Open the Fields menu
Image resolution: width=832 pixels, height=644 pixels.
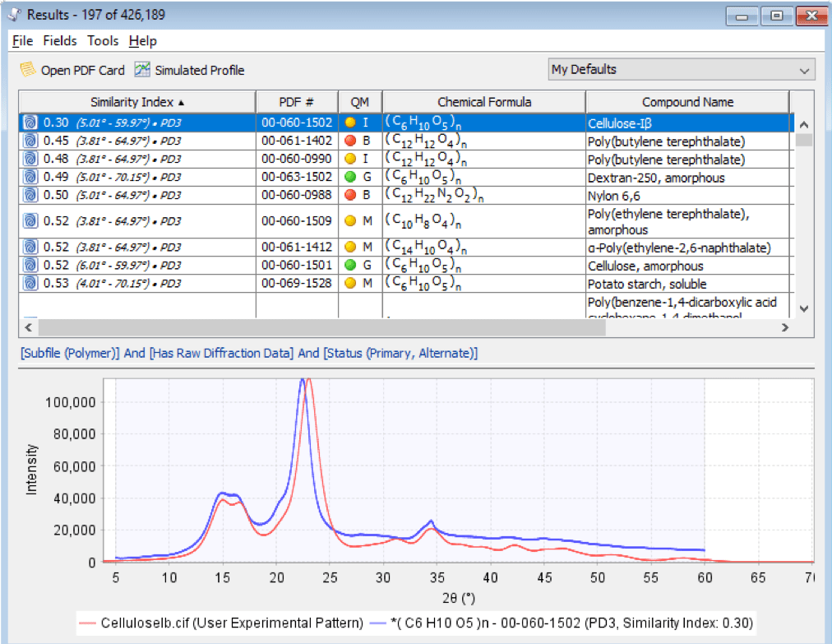(x=60, y=41)
